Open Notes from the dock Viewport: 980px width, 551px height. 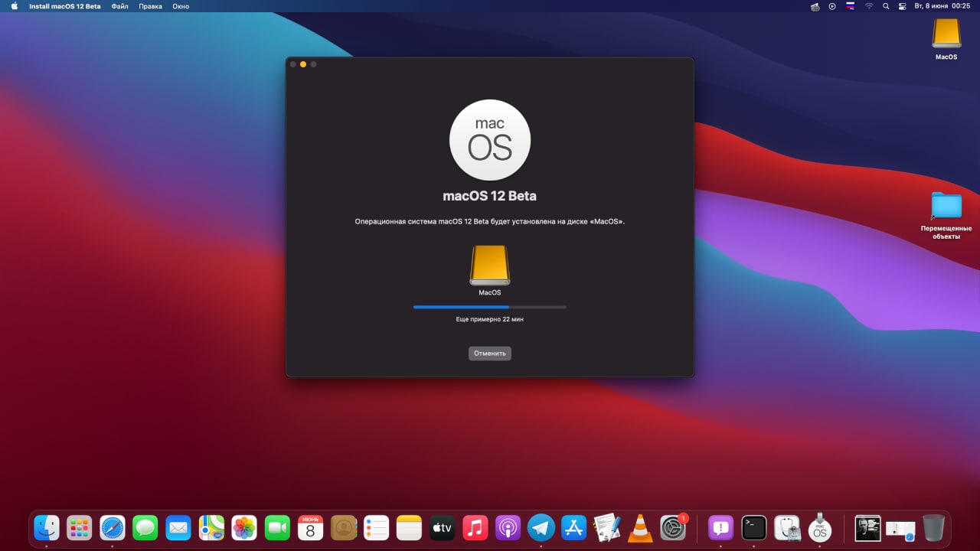tap(410, 527)
